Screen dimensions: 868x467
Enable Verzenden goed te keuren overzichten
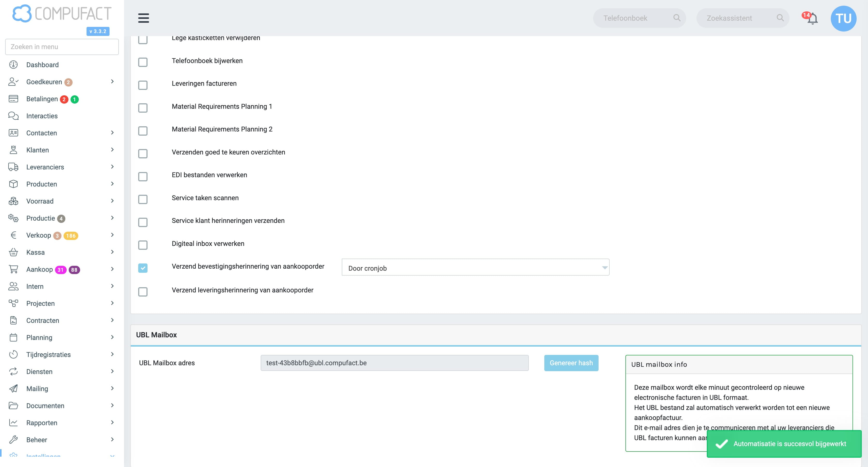pos(143,154)
